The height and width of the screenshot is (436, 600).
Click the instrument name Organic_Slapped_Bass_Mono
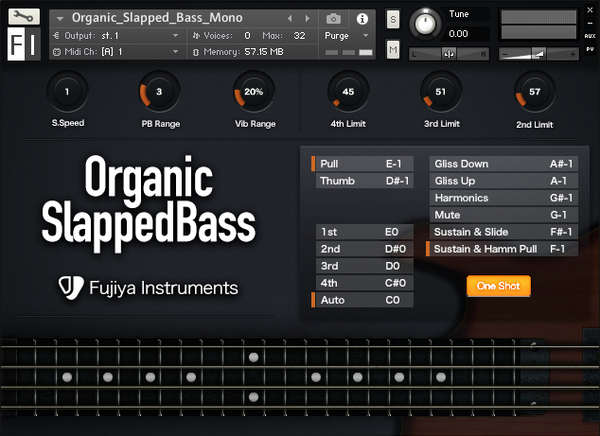click(157, 18)
